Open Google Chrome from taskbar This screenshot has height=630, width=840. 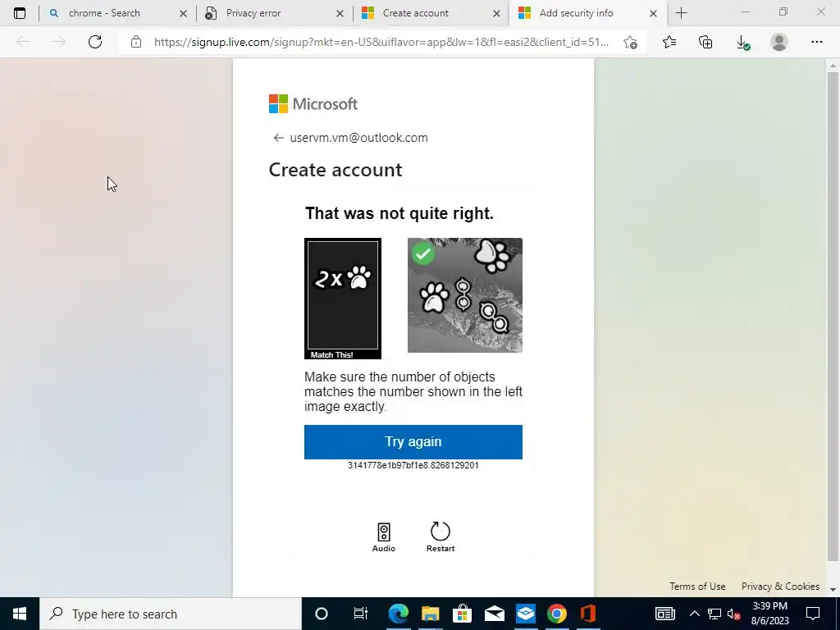click(x=557, y=614)
